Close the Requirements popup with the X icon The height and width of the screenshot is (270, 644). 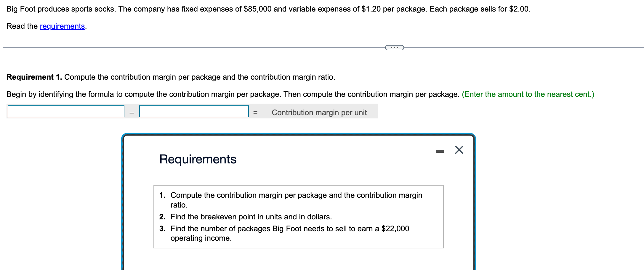tap(459, 150)
